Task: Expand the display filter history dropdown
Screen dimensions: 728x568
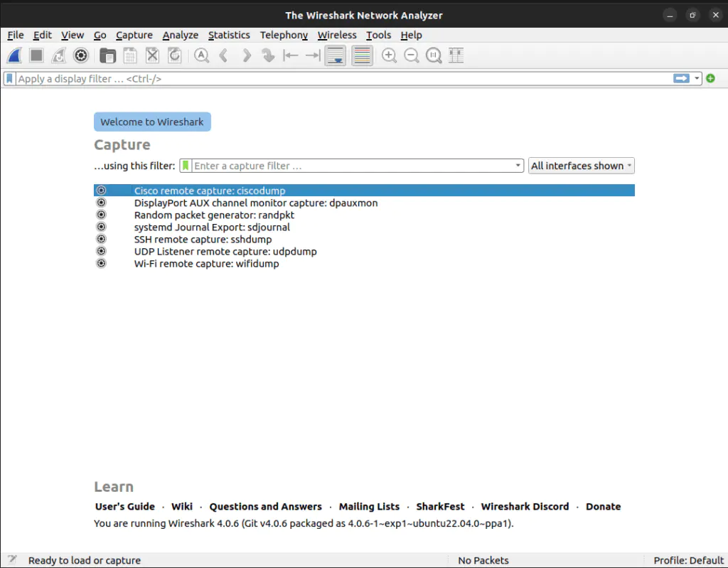Action: pos(697,79)
